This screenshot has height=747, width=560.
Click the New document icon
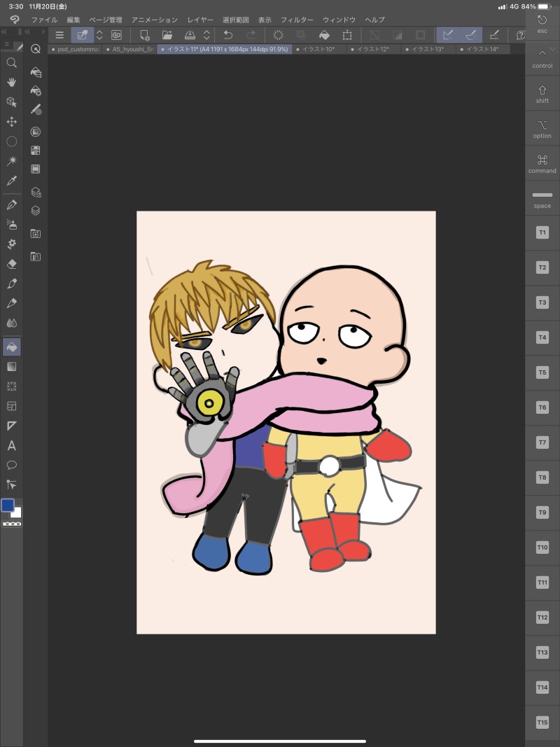pyautogui.click(x=144, y=35)
